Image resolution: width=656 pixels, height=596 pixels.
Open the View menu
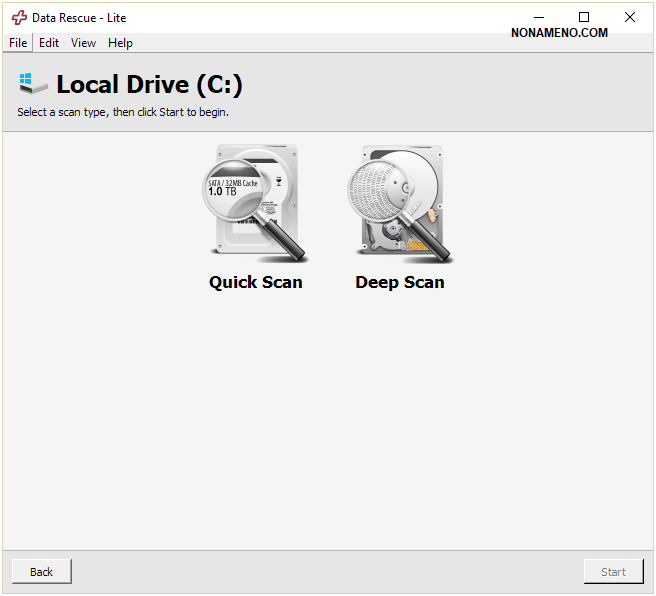(83, 43)
